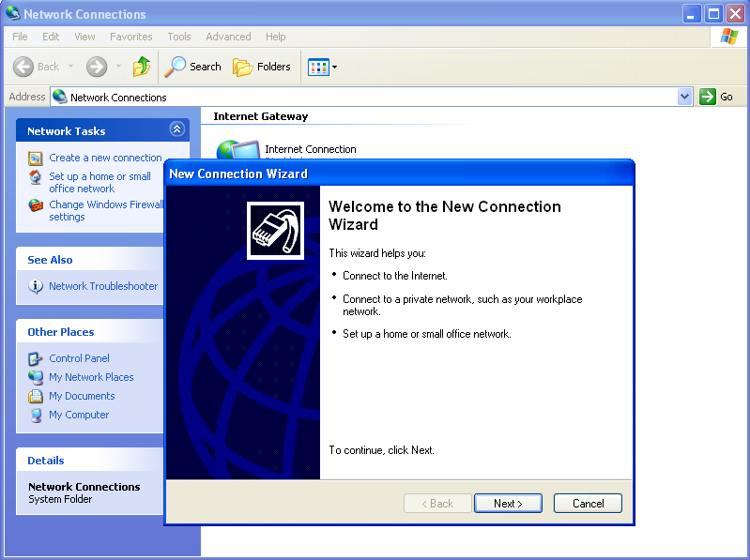Open the File menu

(x=20, y=37)
